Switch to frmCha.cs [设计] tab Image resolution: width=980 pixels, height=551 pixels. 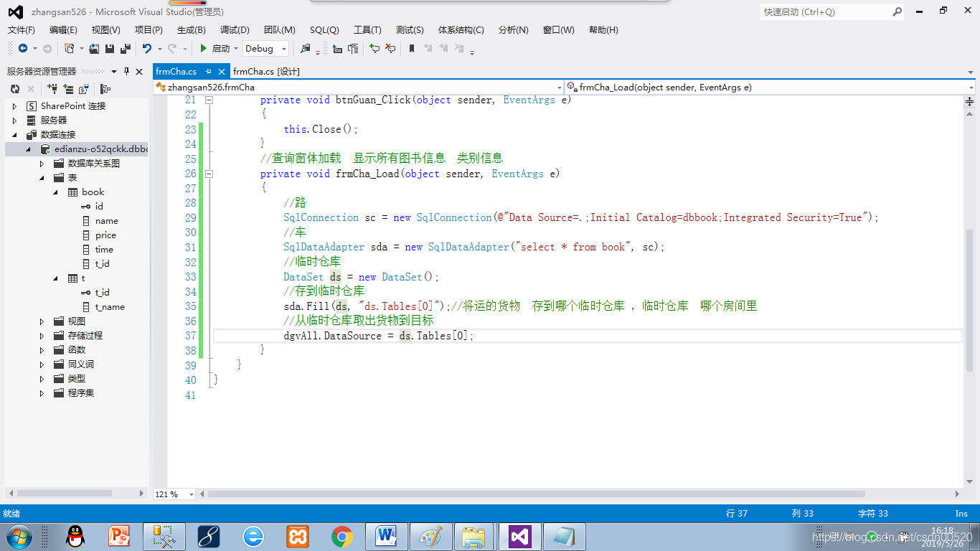tap(266, 71)
